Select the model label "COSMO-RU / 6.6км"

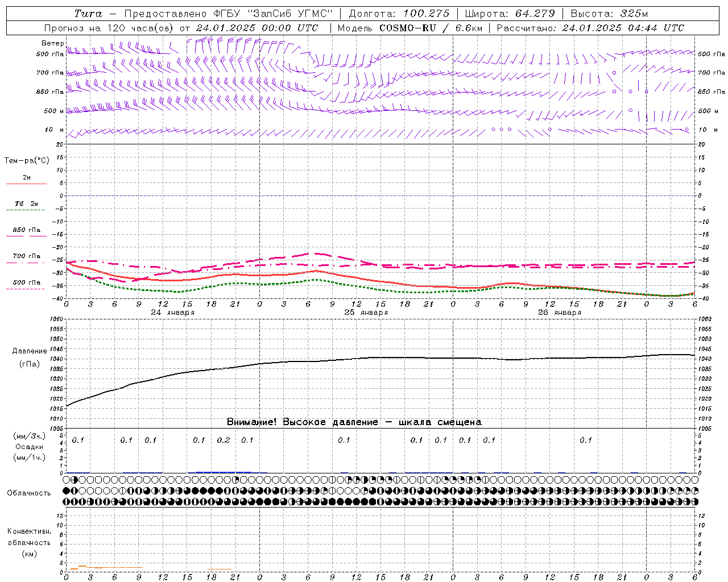[431, 28]
